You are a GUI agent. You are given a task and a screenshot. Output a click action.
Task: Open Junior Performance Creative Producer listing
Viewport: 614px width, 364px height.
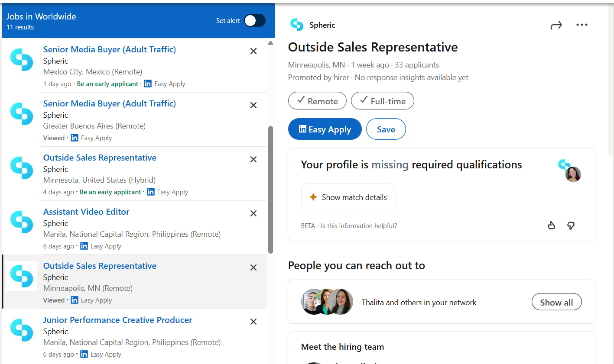point(117,320)
